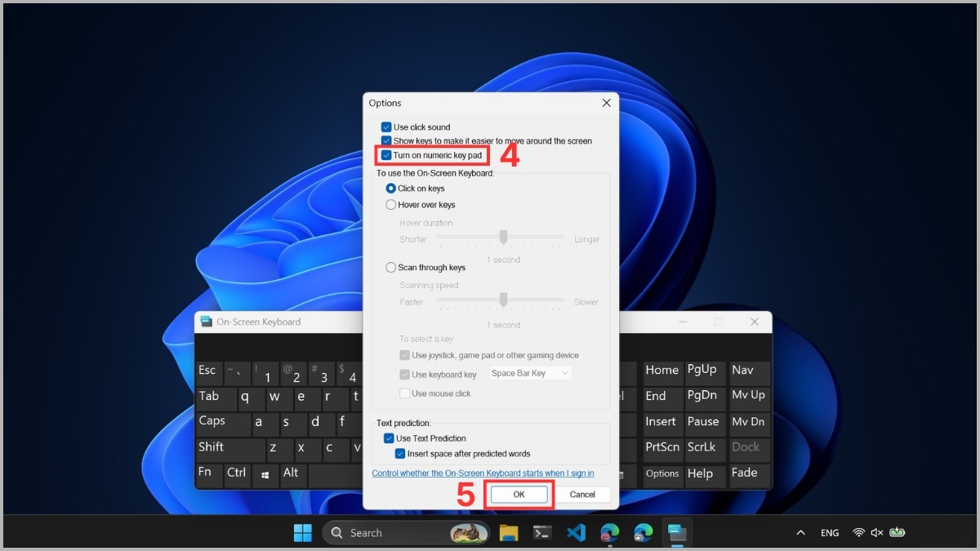The width and height of the screenshot is (980, 551).
Task: Click the x key on keyboard
Action: (x=307, y=450)
